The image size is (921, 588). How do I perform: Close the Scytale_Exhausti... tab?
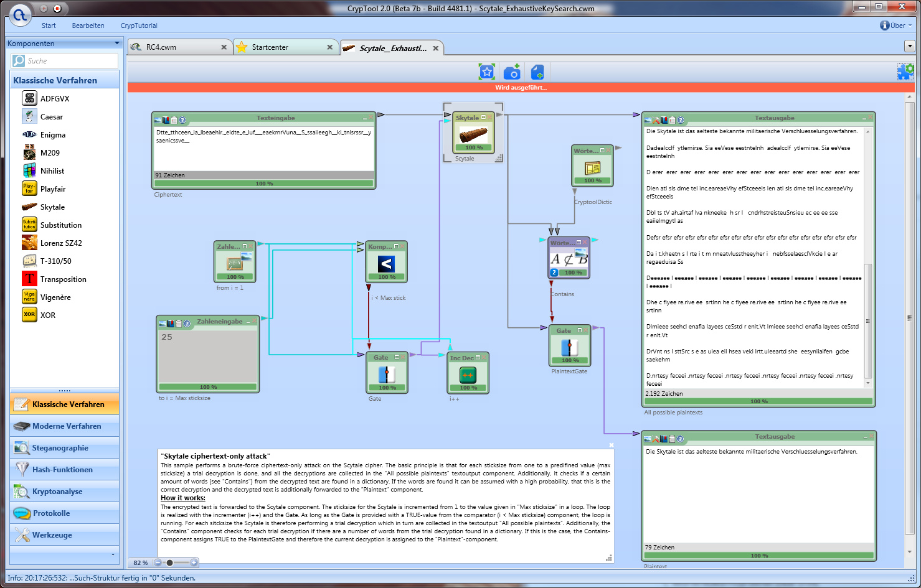coord(435,48)
